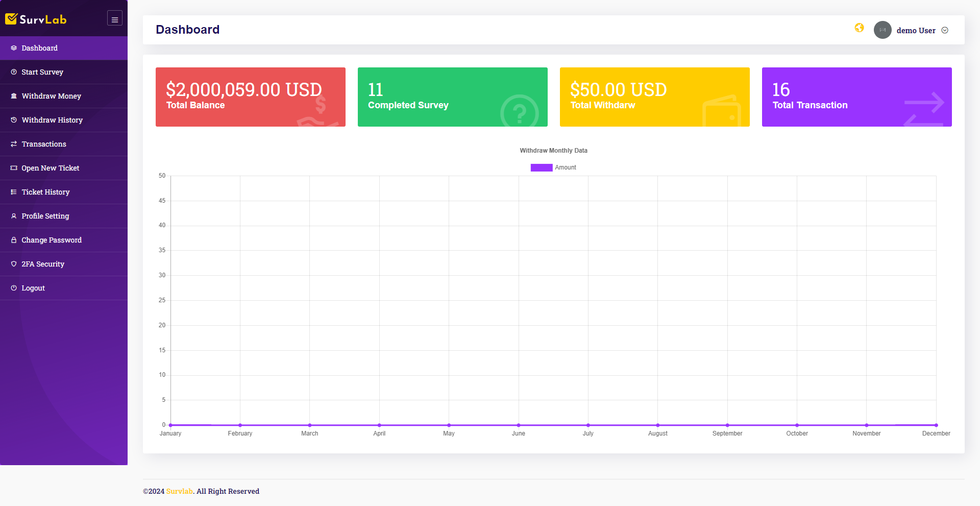This screenshot has width=980, height=506.
Task: Click the Transactions arrows icon
Action: click(13, 144)
